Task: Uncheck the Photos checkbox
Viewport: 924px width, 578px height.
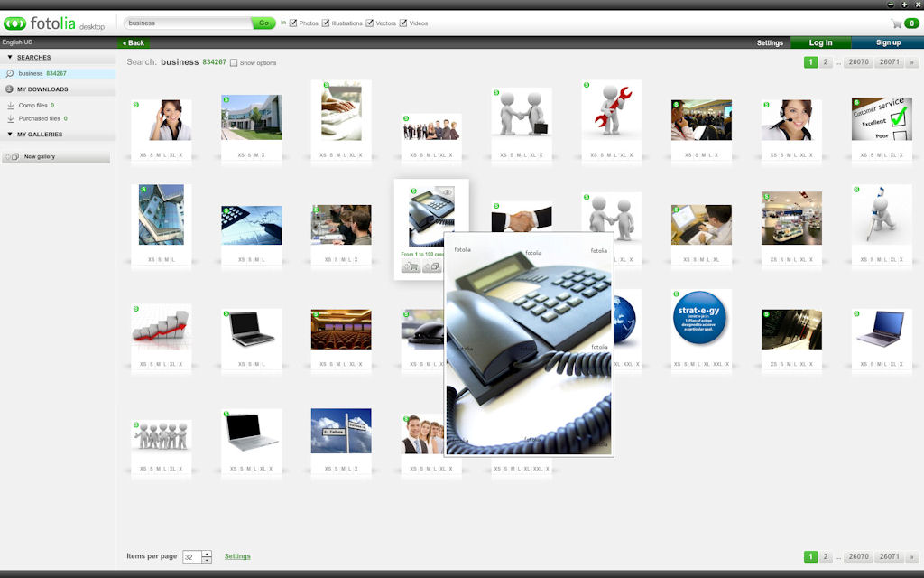Action: (293, 23)
